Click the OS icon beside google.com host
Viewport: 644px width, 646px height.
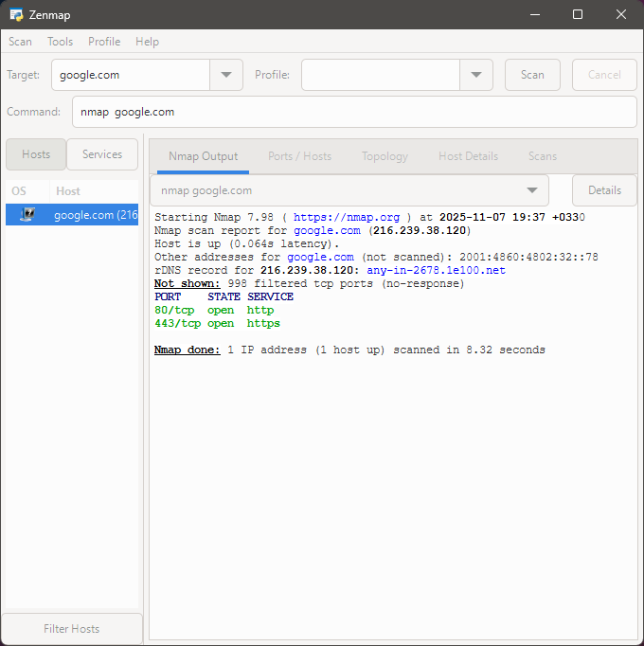point(30,215)
